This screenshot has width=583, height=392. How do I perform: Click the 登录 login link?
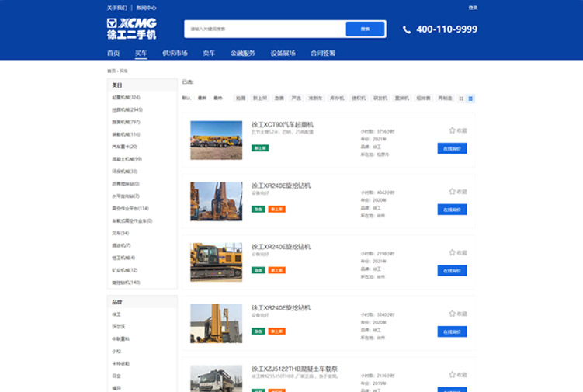[x=473, y=8]
